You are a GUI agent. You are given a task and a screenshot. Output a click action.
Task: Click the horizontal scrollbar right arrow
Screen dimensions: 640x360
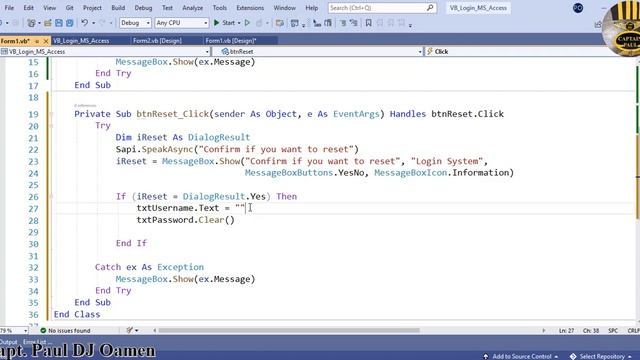[x=544, y=331]
